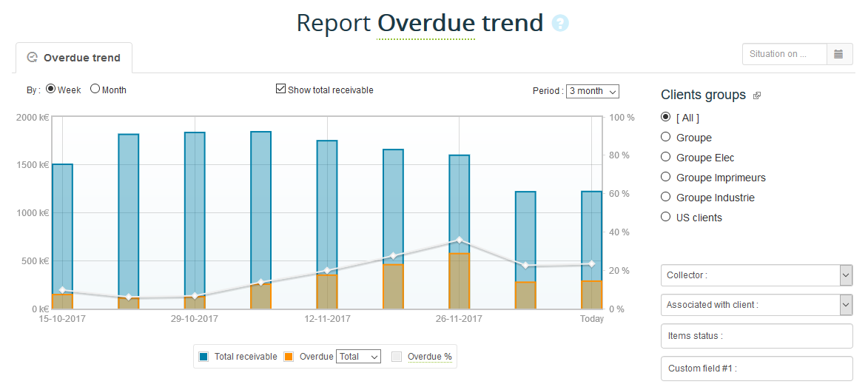Image resolution: width=868 pixels, height=390 pixels.
Task: Click the Items status field
Action: 757,336
